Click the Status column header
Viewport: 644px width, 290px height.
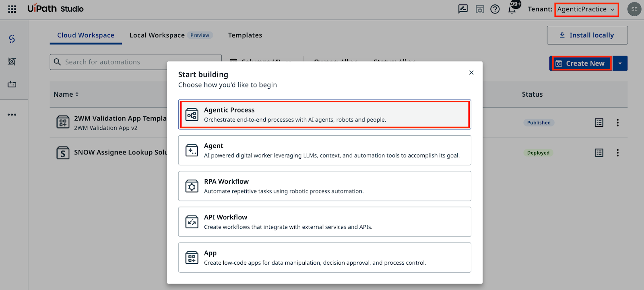coord(532,94)
